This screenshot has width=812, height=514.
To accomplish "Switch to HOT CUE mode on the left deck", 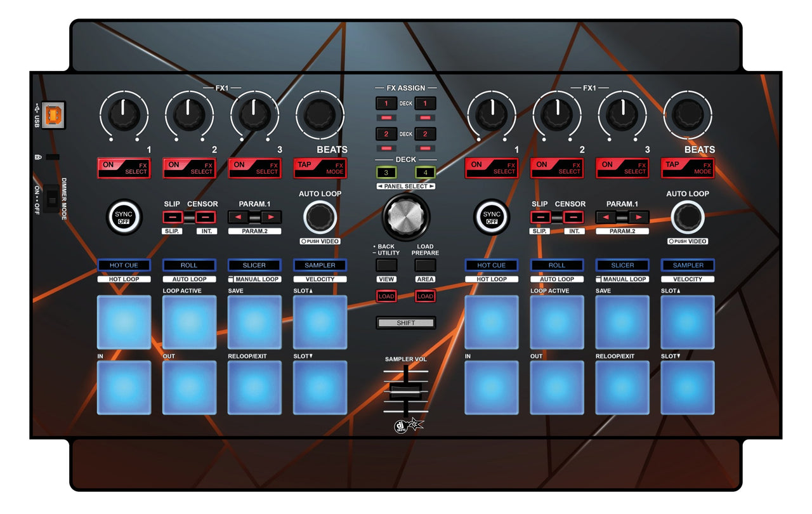I will point(123,265).
